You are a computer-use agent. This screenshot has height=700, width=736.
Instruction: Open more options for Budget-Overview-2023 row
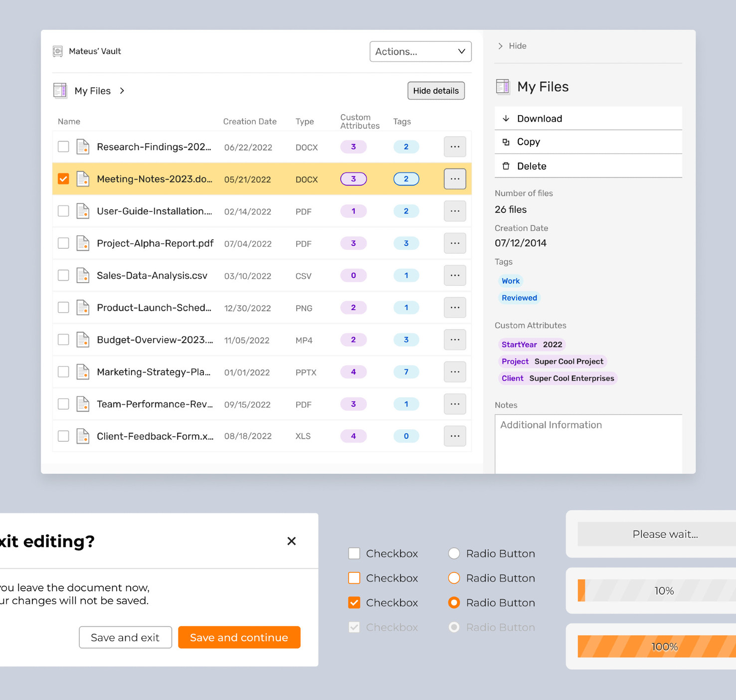(x=455, y=340)
